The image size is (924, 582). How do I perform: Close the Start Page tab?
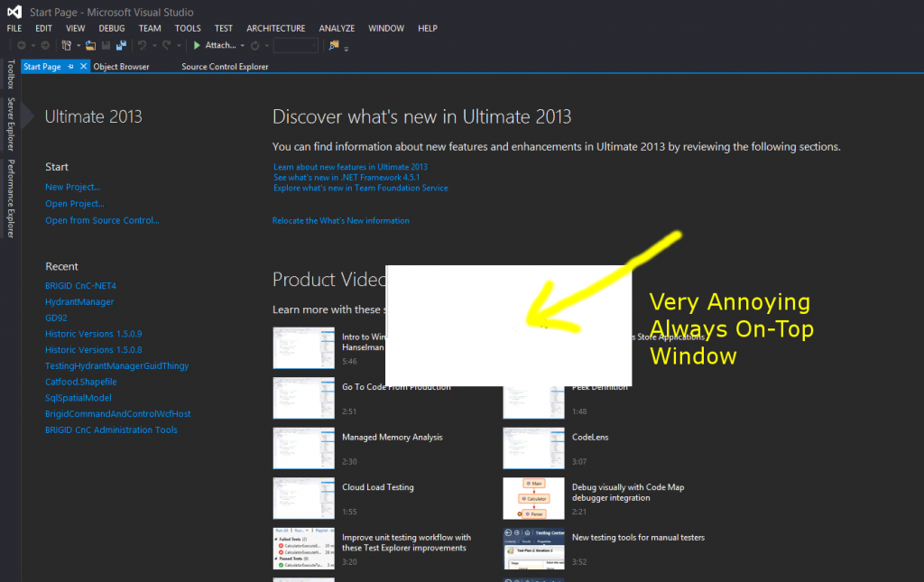[84, 66]
